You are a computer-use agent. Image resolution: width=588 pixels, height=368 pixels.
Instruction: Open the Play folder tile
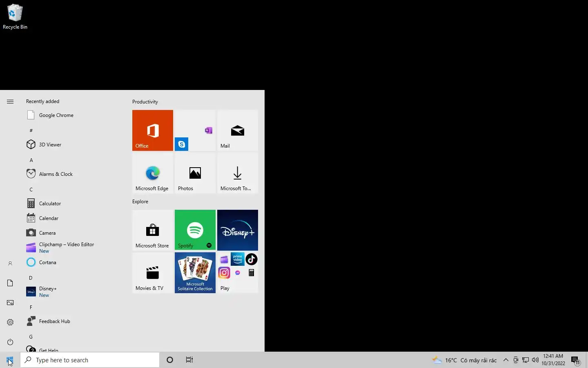click(x=238, y=273)
